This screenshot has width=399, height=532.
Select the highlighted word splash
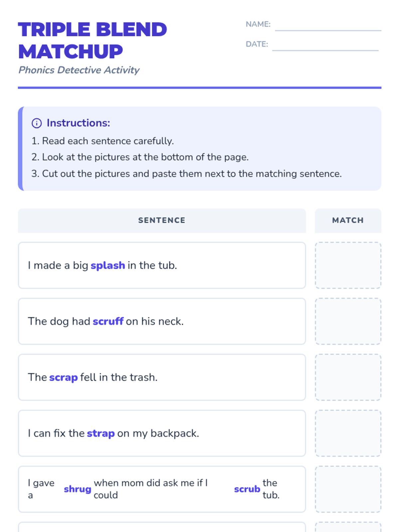point(108,265)
